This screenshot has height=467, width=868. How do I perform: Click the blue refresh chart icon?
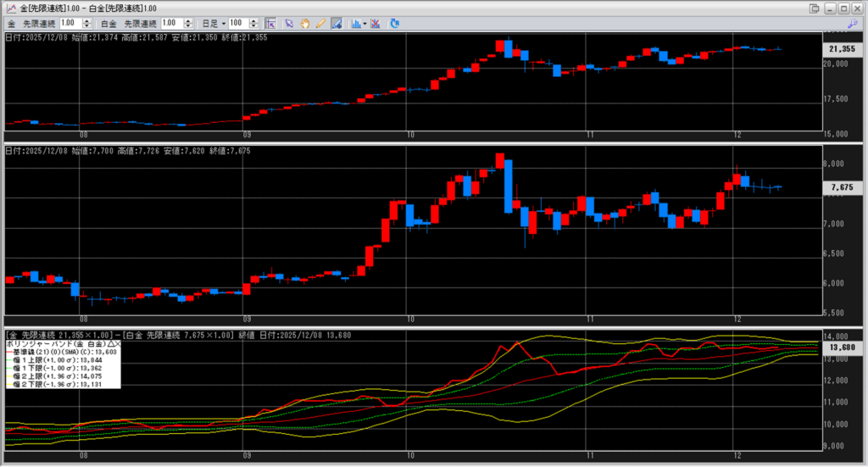point(395,23)
